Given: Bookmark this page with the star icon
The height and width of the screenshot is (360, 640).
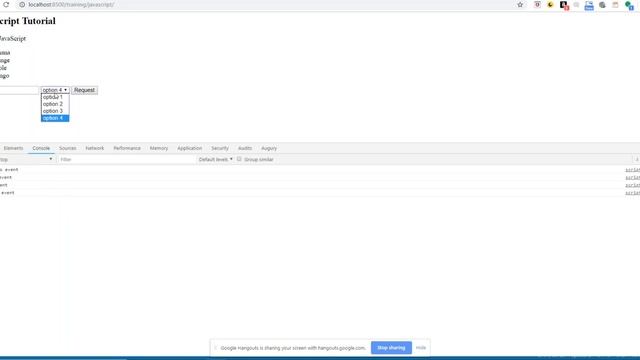Looking at the screenshot, I should (520, 5).
